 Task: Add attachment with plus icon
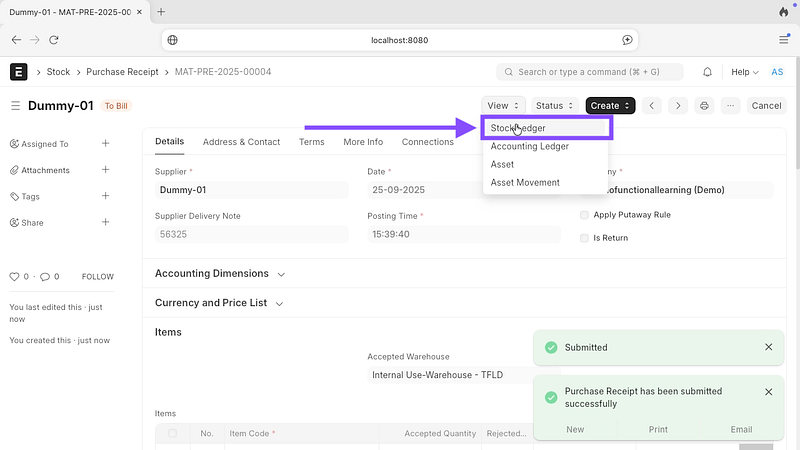point(106,170)
